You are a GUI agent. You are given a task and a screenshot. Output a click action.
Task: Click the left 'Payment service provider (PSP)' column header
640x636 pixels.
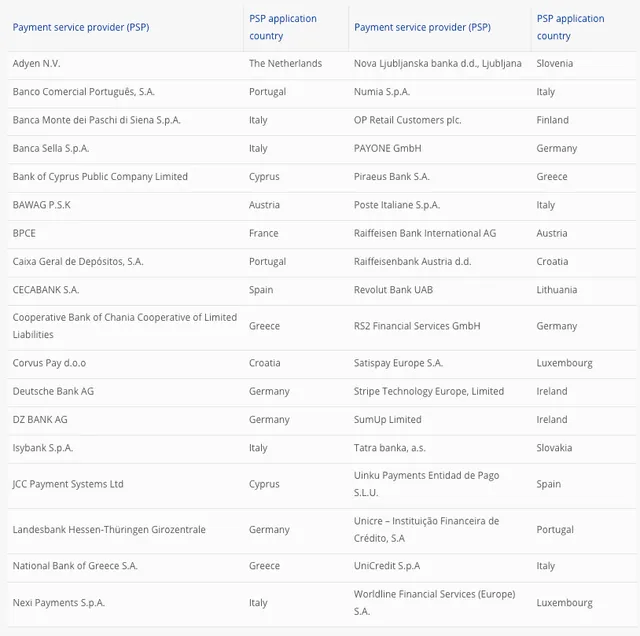(x=81, y=27)
